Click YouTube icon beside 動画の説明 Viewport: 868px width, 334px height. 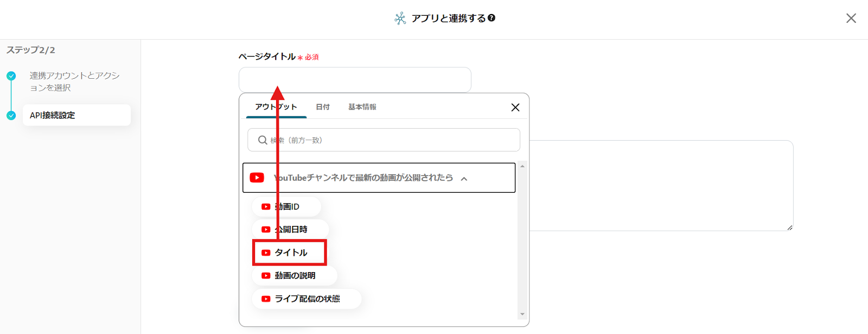coord(266,275)
